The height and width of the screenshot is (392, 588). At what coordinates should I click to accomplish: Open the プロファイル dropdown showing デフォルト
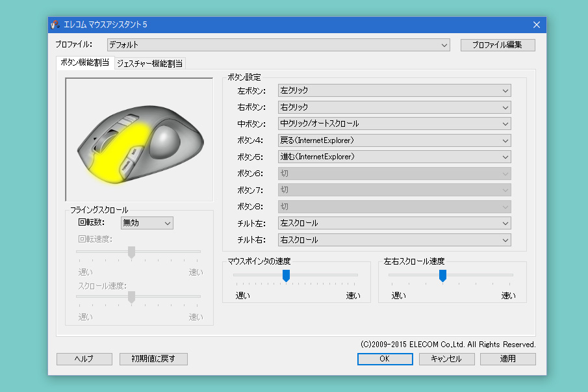[278, 45]
